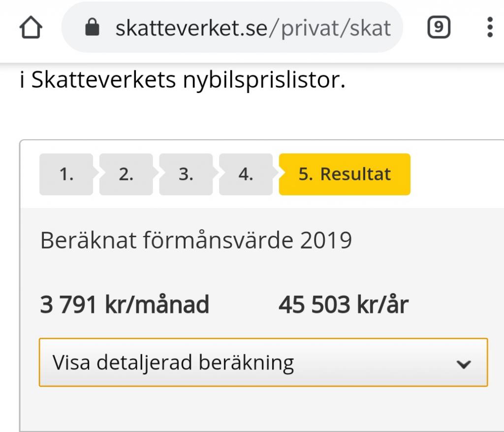Focus the skatteverket.se address bar
Screen dimensions: 504x432
pyautogui.click(x=231, y=28)
